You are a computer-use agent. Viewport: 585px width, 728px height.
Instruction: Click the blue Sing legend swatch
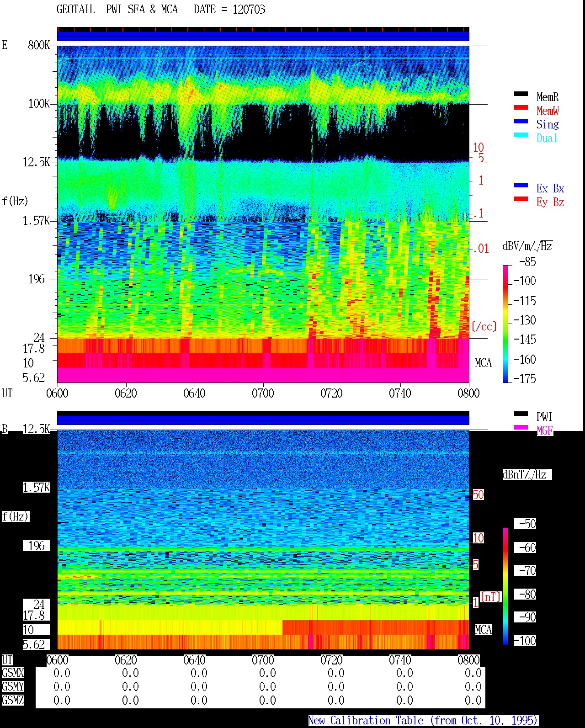521,122
